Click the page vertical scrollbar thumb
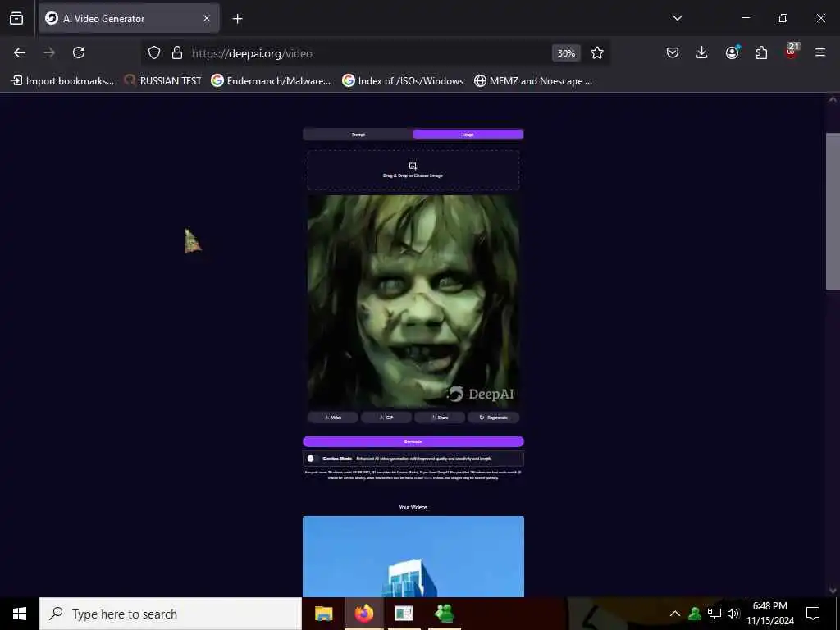This screenshot has width=840, height=630. (833, 211)
